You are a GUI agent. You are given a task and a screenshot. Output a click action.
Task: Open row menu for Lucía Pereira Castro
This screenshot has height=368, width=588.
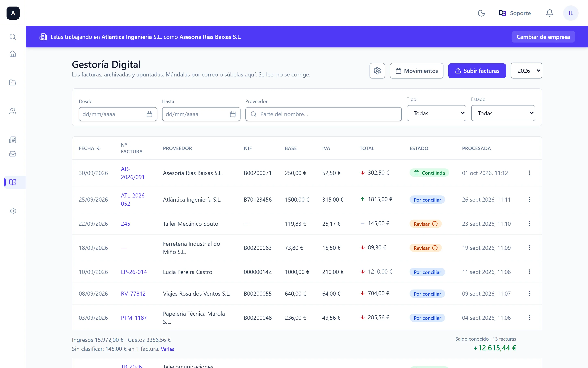tap(529, 272)
